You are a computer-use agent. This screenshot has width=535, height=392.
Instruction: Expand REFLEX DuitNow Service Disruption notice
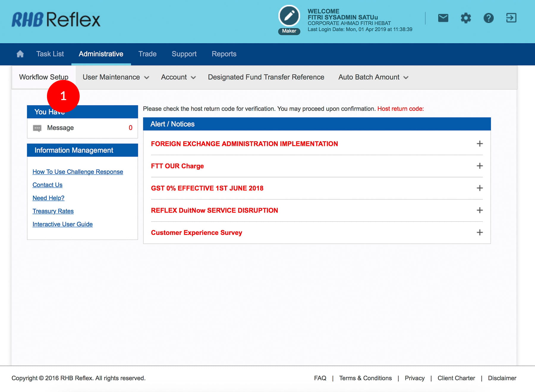479,210
